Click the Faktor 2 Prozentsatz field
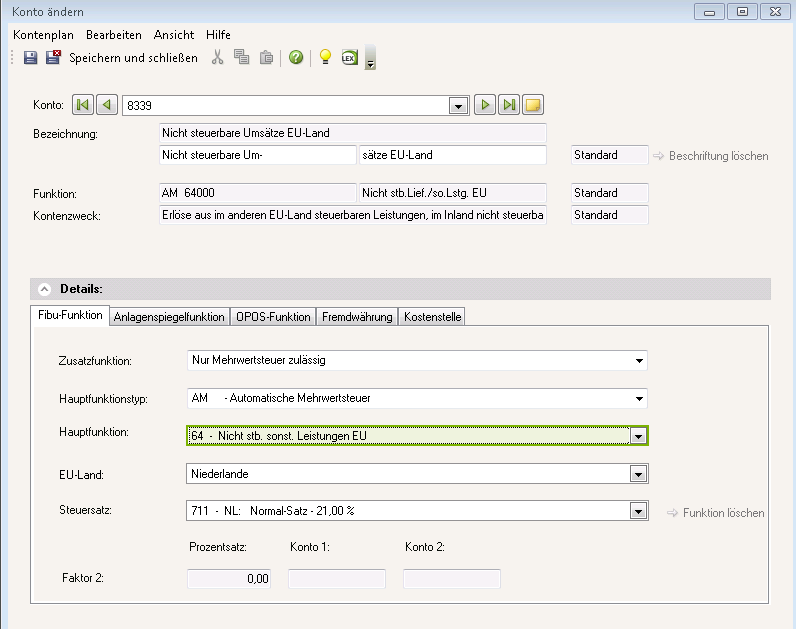 click(229, 579)
